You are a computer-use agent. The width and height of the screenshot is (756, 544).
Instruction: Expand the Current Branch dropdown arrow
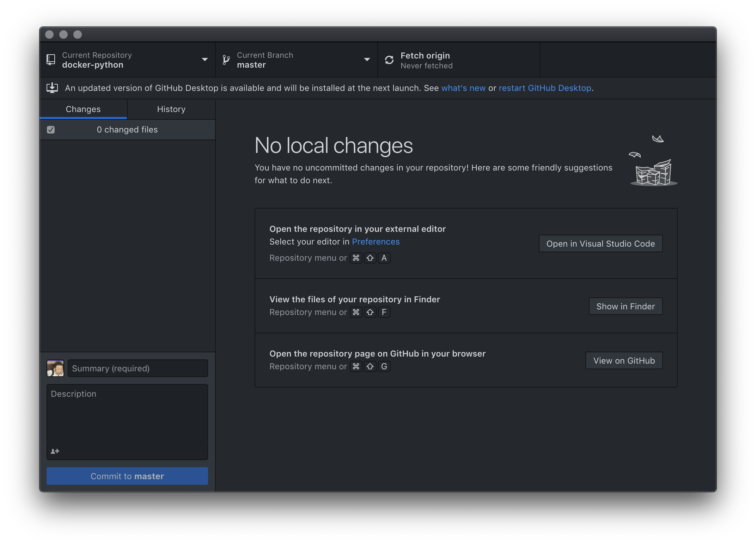pos(367,60)
